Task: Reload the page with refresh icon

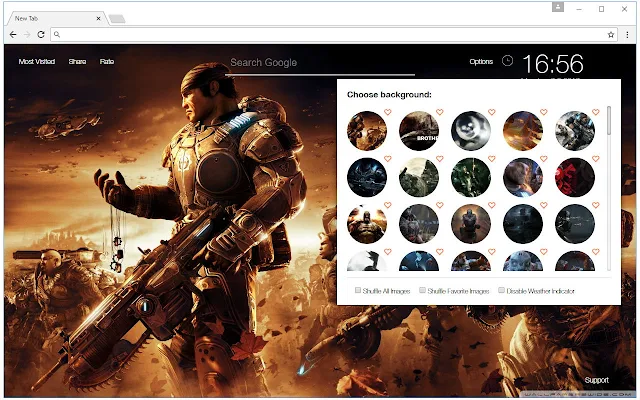Action: (x=41, y=35)
